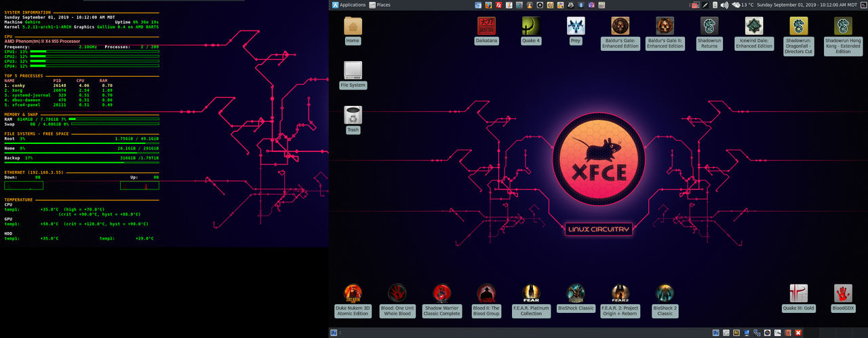868x338 pixels.
Task: Click the Backup filesystem usage bar
Action: point(82,162)
